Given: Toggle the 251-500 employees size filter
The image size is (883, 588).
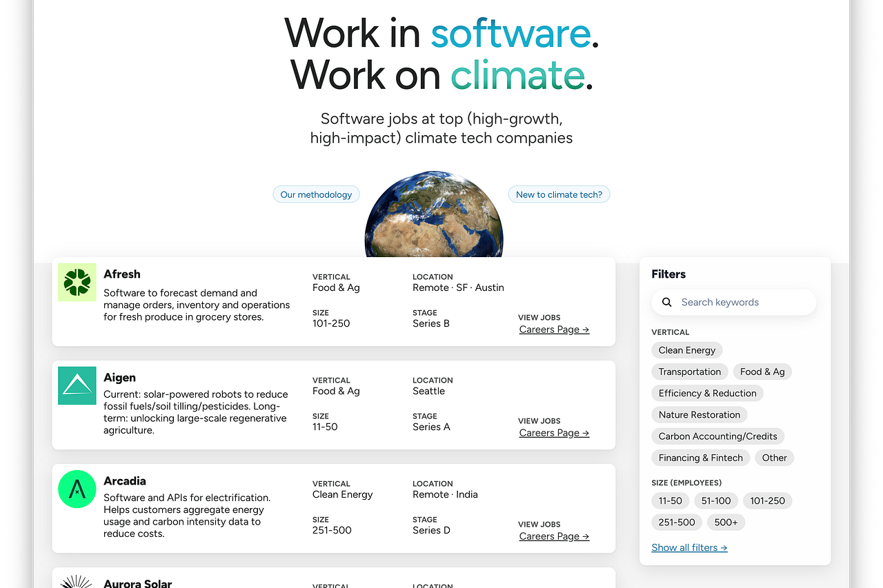Looking at the screenshot, I should pos(677,522).
